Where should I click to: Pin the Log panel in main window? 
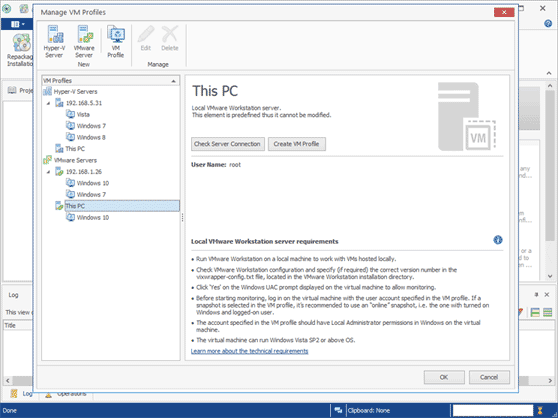coord(536,295)
